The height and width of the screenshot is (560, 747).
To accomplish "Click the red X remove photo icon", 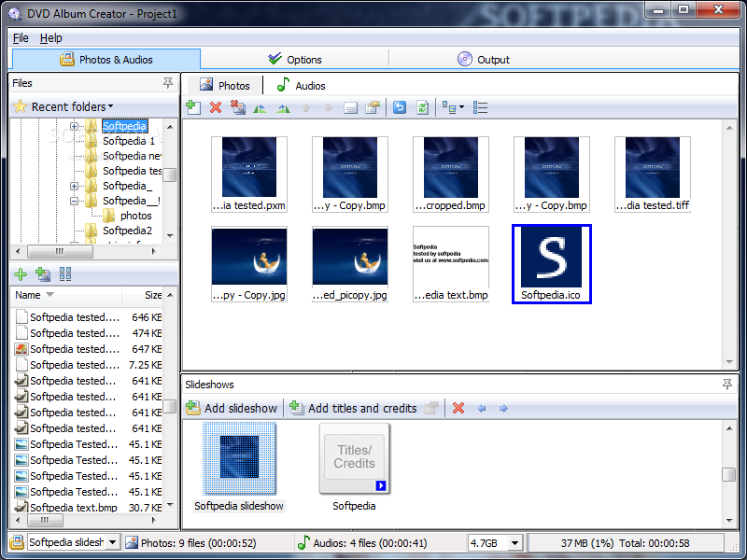I will [216, 107].
